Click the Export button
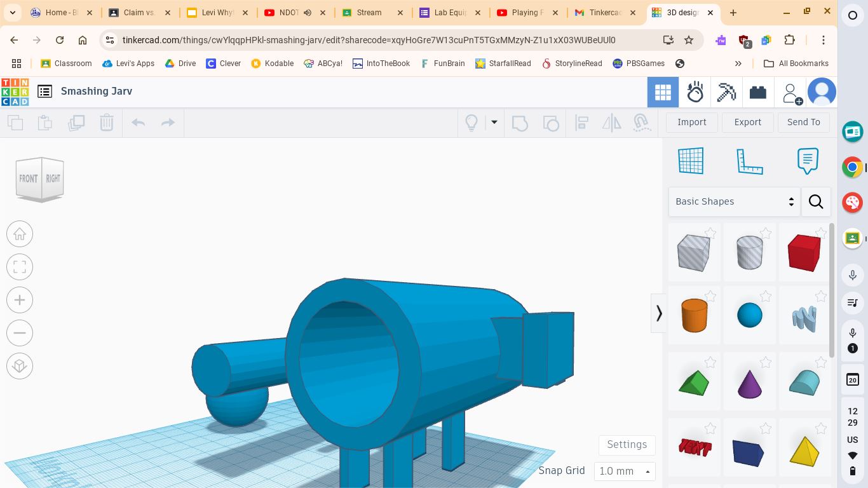Image resolution: width=868 pixels, height=488 pixels. pos(747,122)
